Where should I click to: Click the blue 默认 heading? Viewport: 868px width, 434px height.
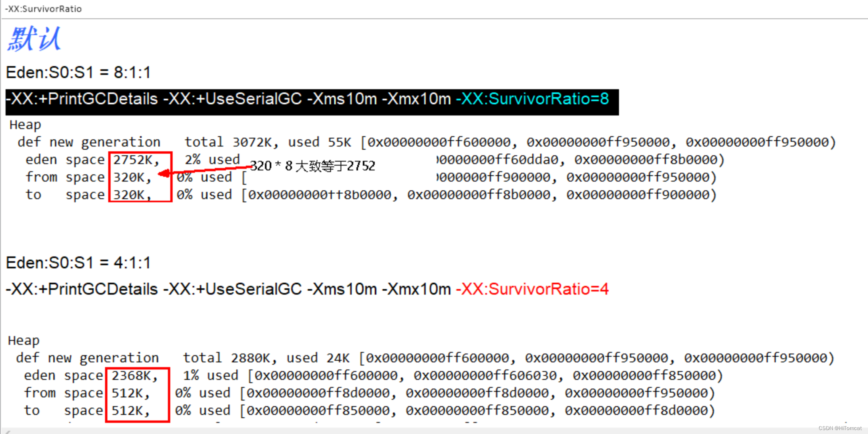point(34,39)
